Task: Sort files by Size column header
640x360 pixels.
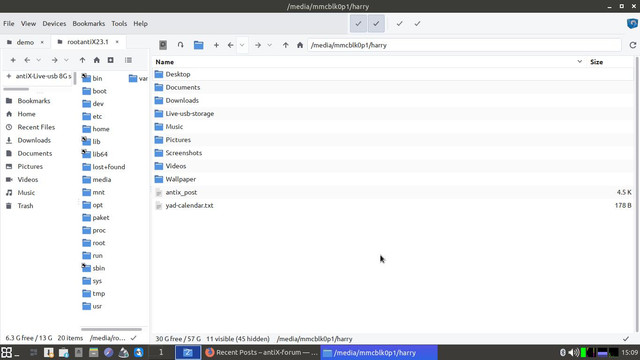Action: click(596, 62)
